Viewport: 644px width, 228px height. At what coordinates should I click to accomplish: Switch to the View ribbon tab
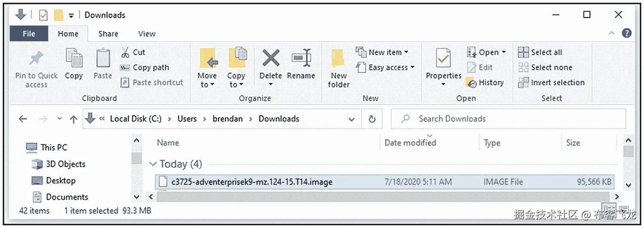pos(147,34)
